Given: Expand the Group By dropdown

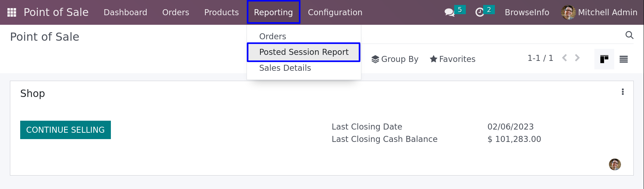Looking at the screenshot, I should pos(395,59).
